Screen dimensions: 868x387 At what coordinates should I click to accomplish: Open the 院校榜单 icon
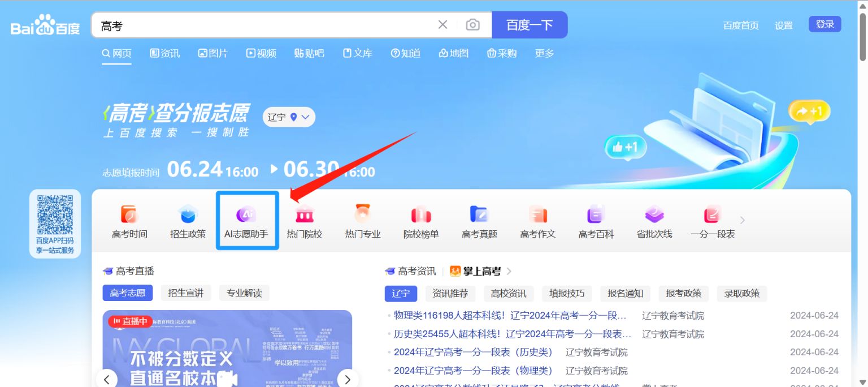pos(421,221)
